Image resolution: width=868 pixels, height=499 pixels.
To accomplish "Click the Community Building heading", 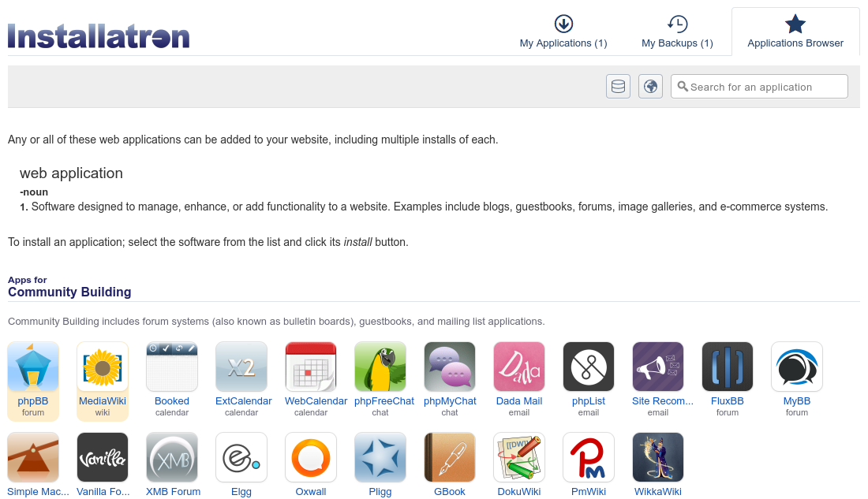I will [x=69, y=292].
